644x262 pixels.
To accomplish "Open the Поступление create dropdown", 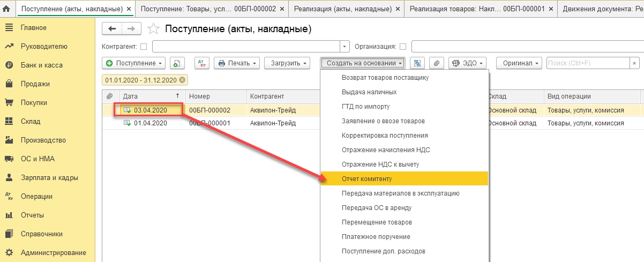I will 134,63.
